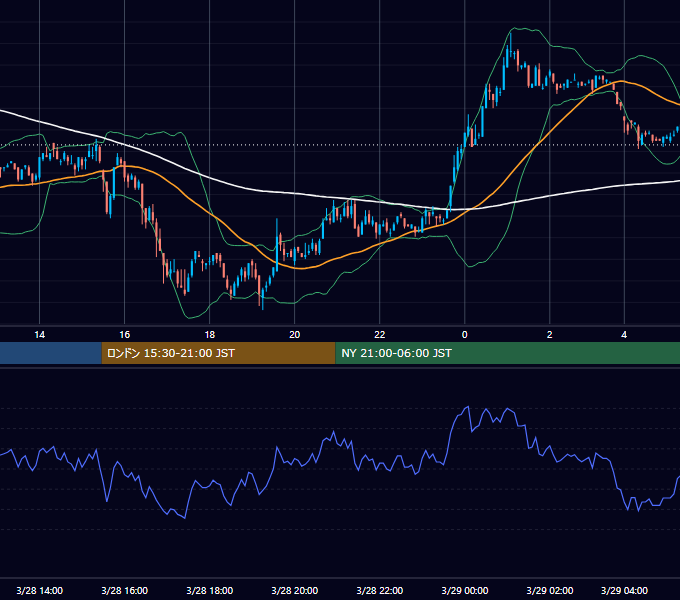Screen dimensions: 680x600
Task: Click the hour label 14 on price chart axis
Action: (x=39, y=335)
